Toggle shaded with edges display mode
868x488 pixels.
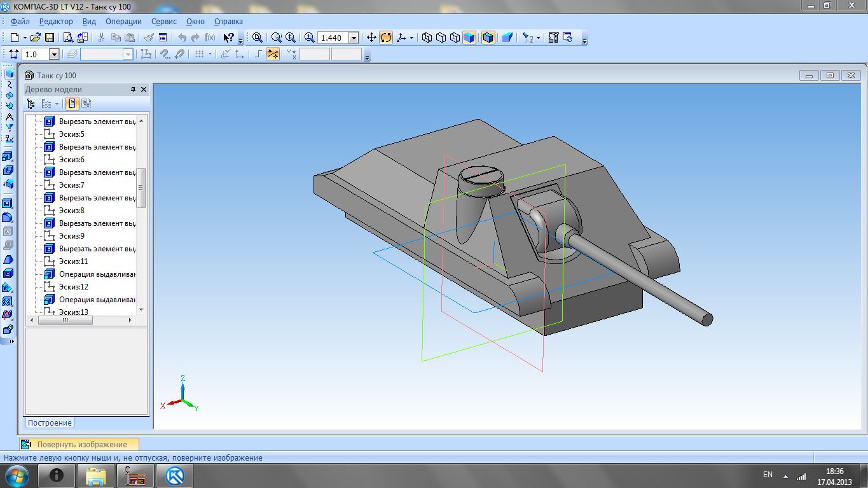[488, 38]
